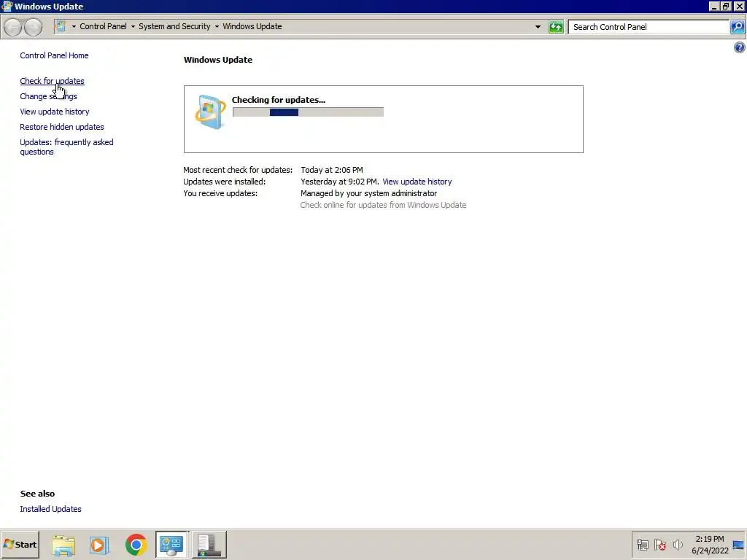Expand dropdown arrow after Control Panel breadcrumb
Viewport: 747px width, 560px height.
click(133, 27)
